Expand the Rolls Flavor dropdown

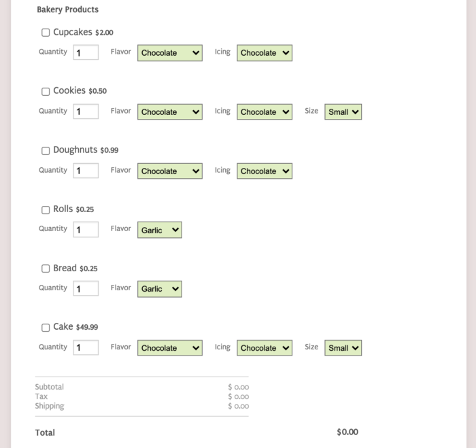[x=159, y=230]
